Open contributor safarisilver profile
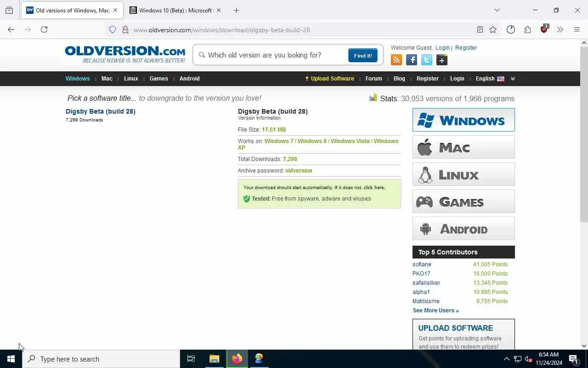Image resolution: width=588 pixels, height=368 pixels. (426, 283)
